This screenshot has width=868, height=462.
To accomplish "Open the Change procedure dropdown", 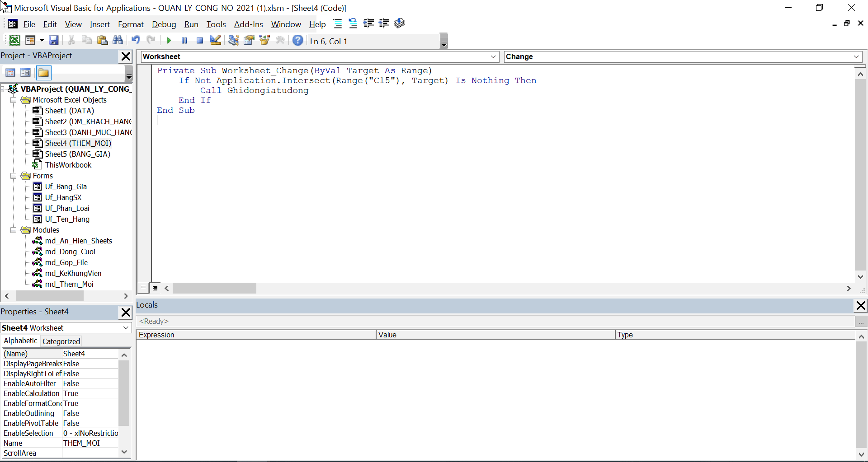I will pyautogui.click(x=856, y=56).
